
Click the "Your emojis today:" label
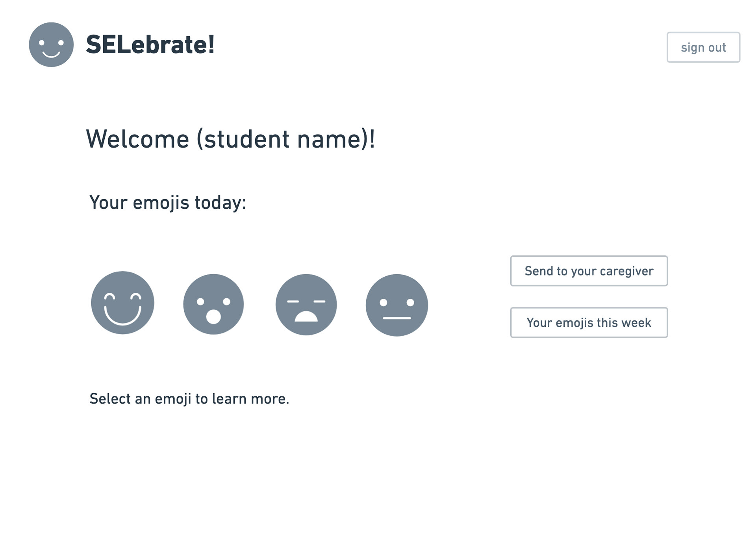pos(168,202)
